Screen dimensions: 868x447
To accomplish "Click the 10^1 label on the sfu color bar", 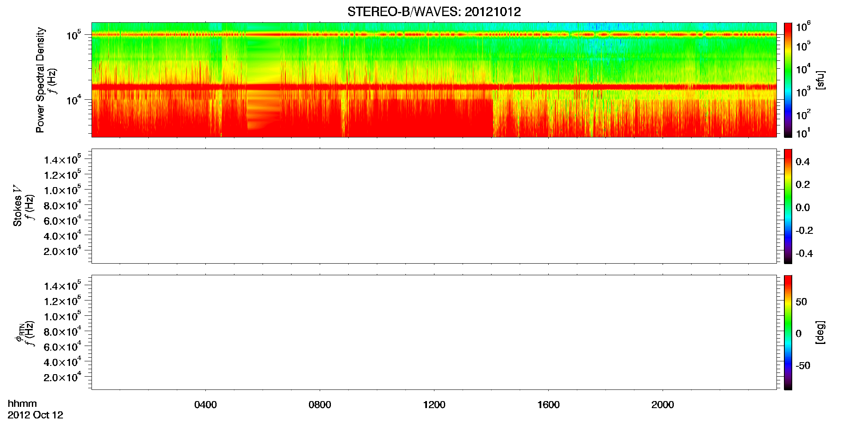I will pos(803,133).
